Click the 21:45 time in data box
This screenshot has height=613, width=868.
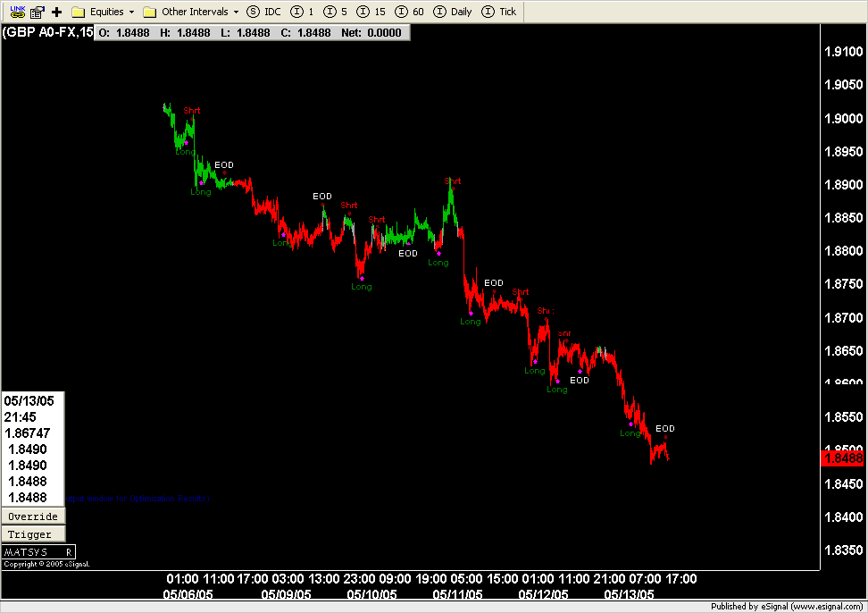coord(21,417)
